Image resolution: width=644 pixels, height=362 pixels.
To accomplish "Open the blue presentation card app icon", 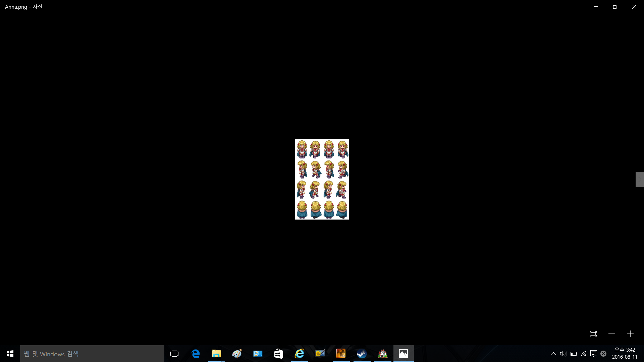I will (x=258, y=354).
